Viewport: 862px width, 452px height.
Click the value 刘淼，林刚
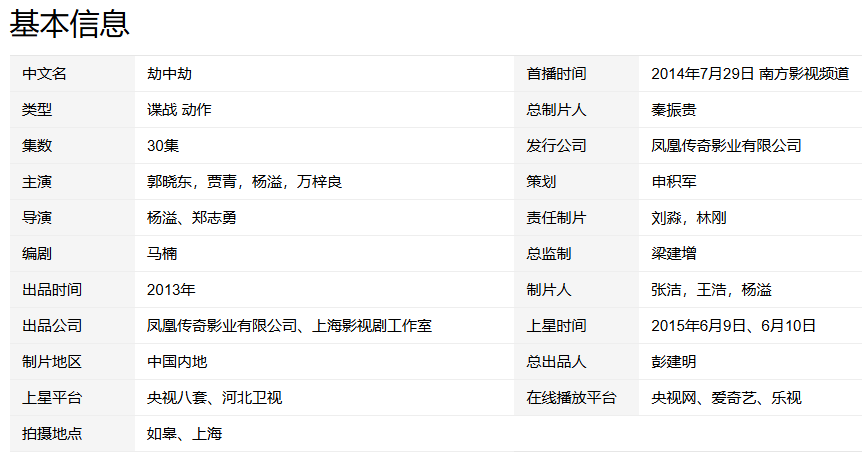tap(689, 218)
